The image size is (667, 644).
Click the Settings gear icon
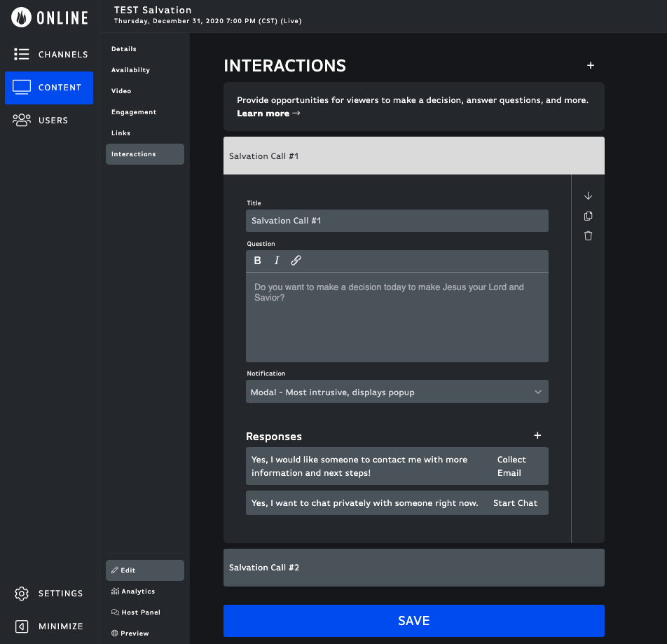click(21, 594)
